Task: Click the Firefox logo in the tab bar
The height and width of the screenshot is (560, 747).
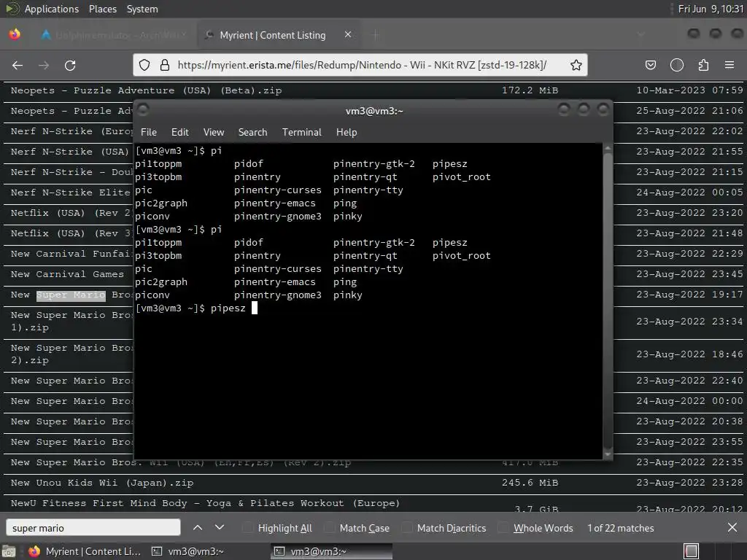Action: pyautogui.click(x=15, y=34)
